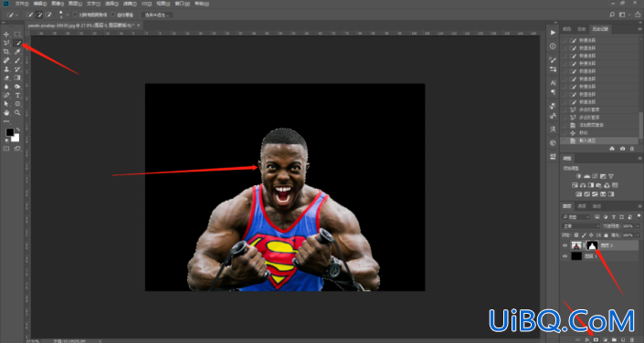Screen dimensions: 644x343
Task: Change the screen mode
Action: (17, 149)
